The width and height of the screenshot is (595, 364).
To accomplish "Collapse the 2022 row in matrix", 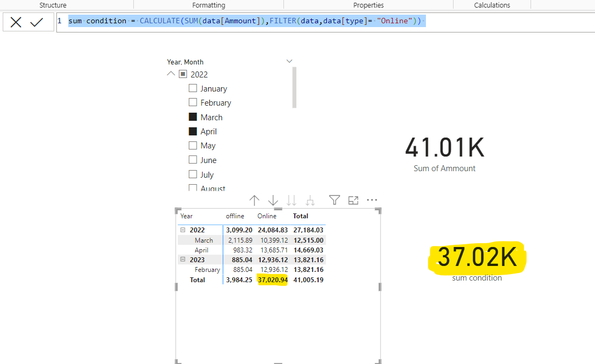I will click(183, 230).
